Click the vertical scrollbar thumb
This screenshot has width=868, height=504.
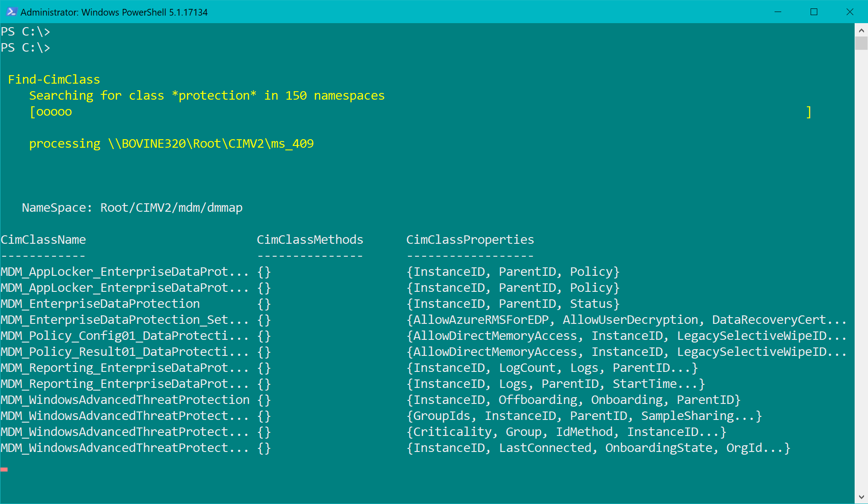tap(861, 43)
